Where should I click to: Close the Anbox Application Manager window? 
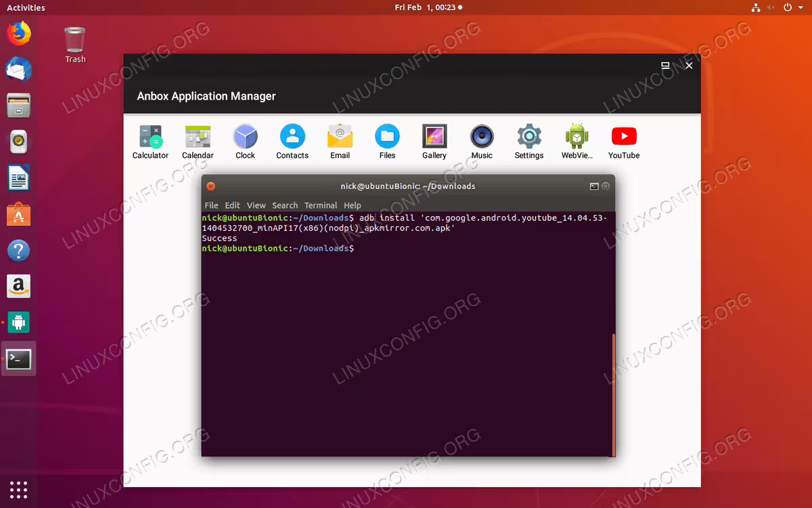click(689, 66)
